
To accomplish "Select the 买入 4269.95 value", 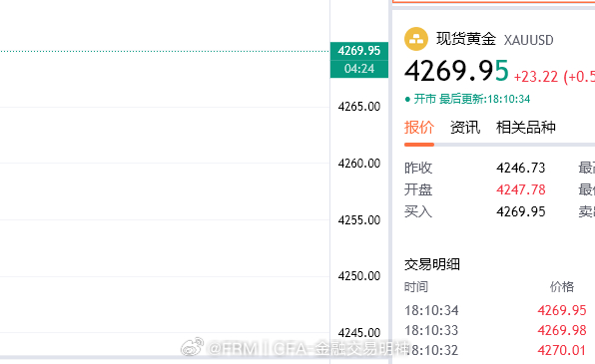I will click(521, 211).
